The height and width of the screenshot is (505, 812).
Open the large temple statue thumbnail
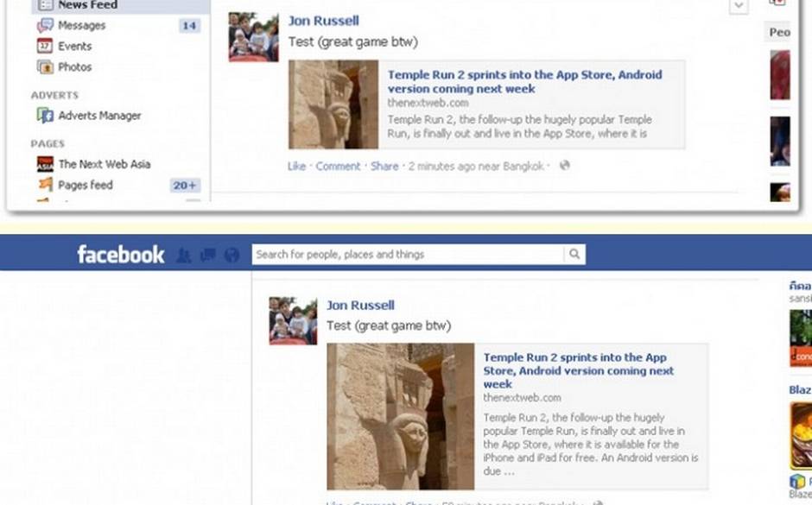tap(400, 417)
